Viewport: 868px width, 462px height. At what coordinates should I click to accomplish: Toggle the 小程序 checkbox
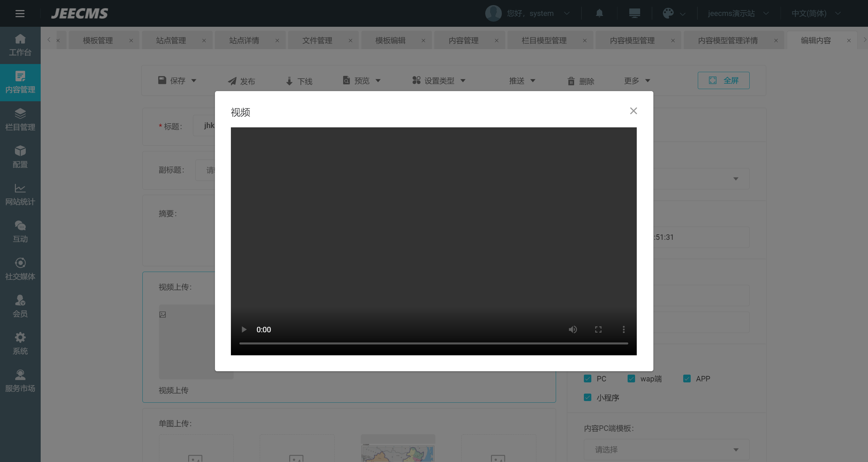coord(588,398)
